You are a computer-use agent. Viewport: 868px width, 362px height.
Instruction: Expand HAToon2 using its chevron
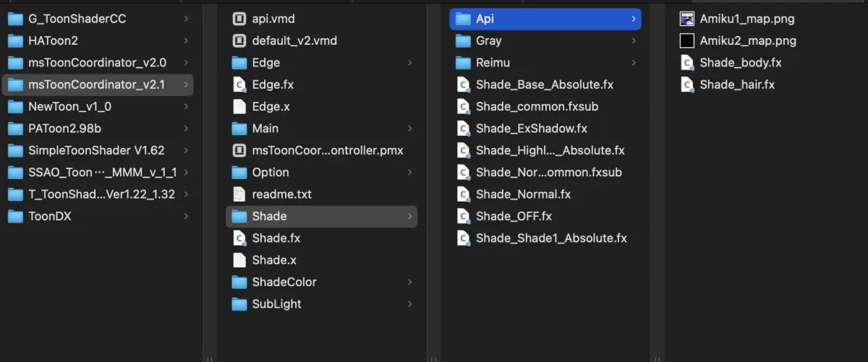pyautogui.click(x=187, y=41)
